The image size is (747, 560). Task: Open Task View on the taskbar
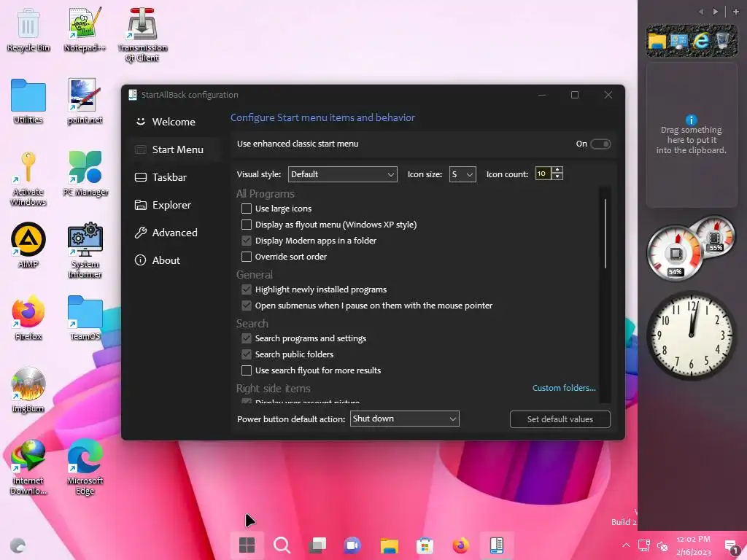coord(317,545)
